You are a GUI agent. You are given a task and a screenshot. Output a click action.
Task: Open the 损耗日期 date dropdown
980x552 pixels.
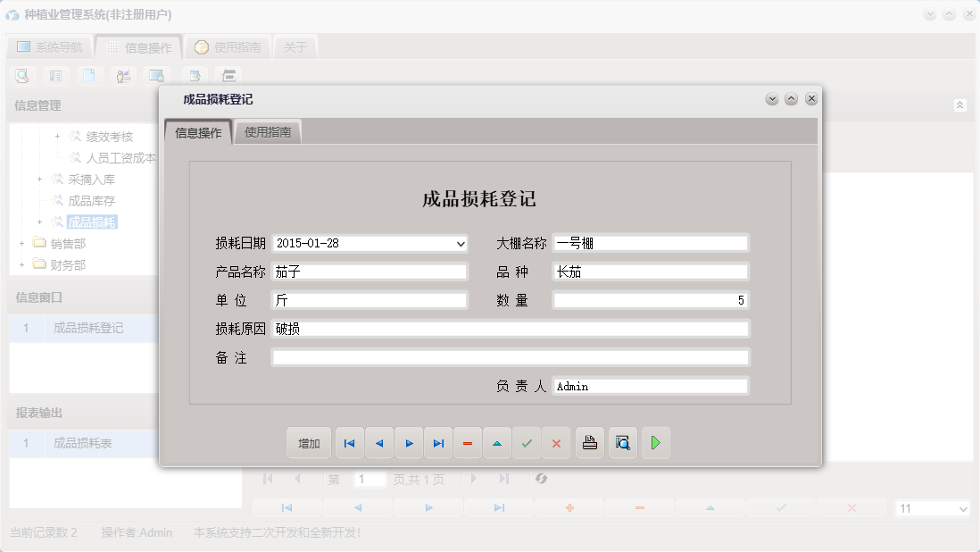462,243
